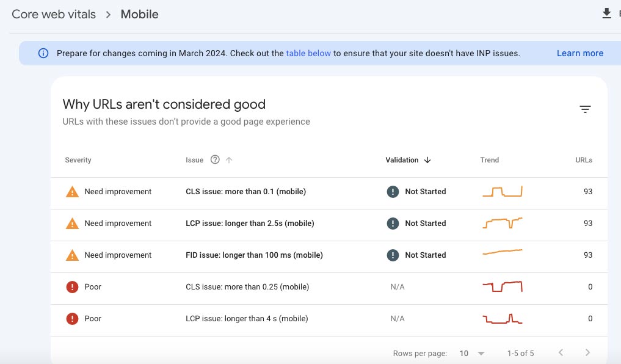Click the Issue column help icon
This screenshot has width=621, height=364.
coord(215,159)
